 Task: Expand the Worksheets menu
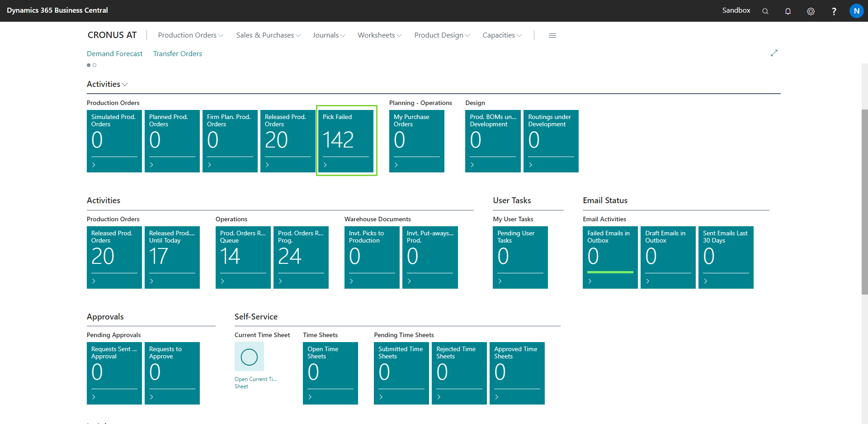pyautogui.click(x=379, y=35)
